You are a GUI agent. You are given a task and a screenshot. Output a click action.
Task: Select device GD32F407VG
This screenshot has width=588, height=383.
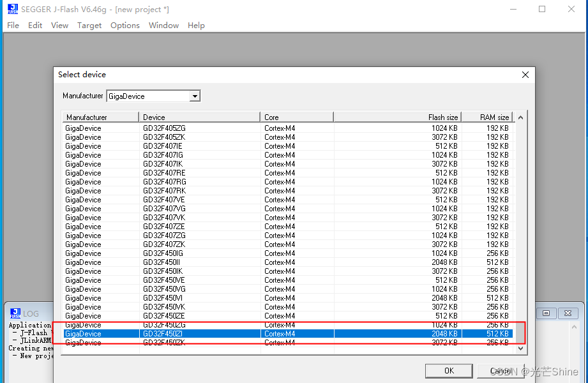click(x=288, y=209)
